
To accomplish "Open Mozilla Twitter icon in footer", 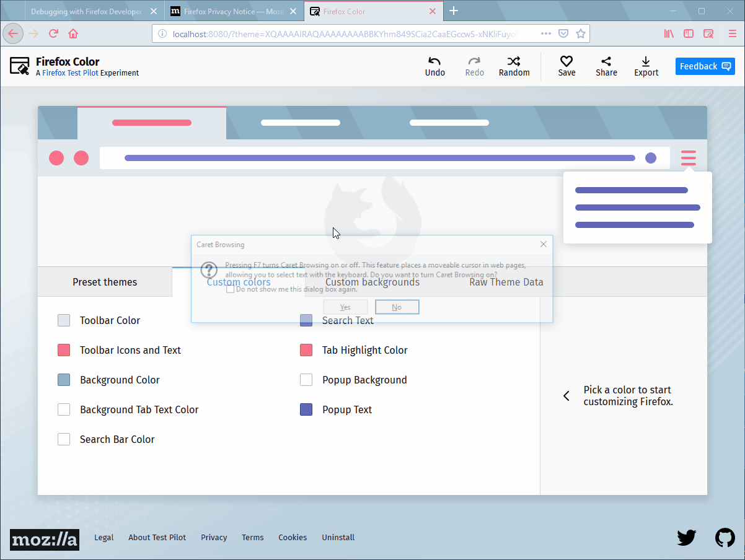I will pos(686,537).
